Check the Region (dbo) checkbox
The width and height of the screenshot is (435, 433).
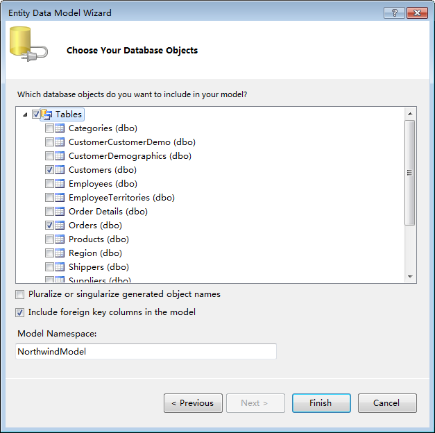pos(49,253)
